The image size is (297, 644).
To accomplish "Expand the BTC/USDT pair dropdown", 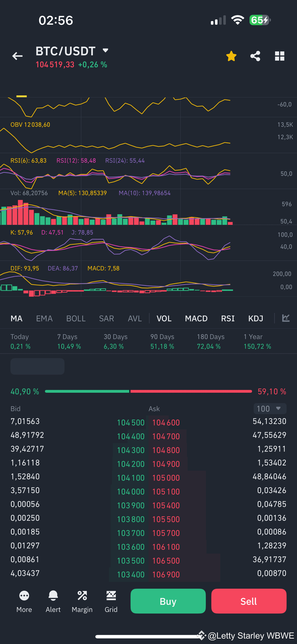I will 105,51.
